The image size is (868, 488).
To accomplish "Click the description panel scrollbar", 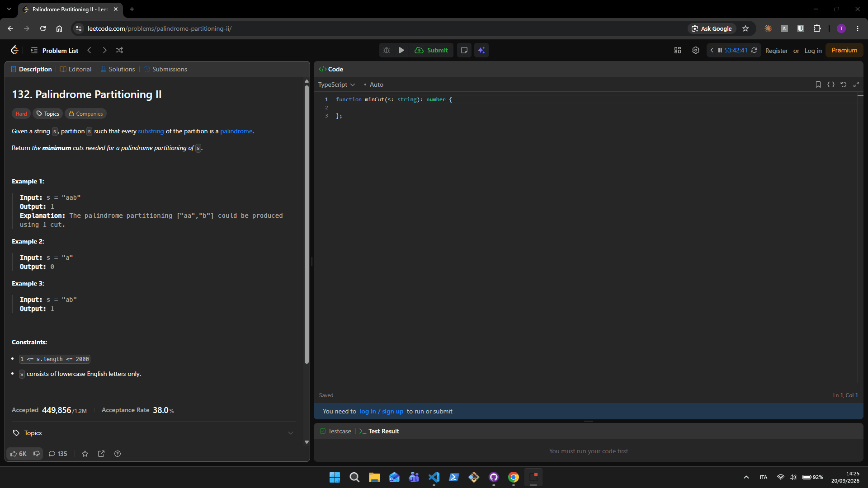I will [307, 225].
